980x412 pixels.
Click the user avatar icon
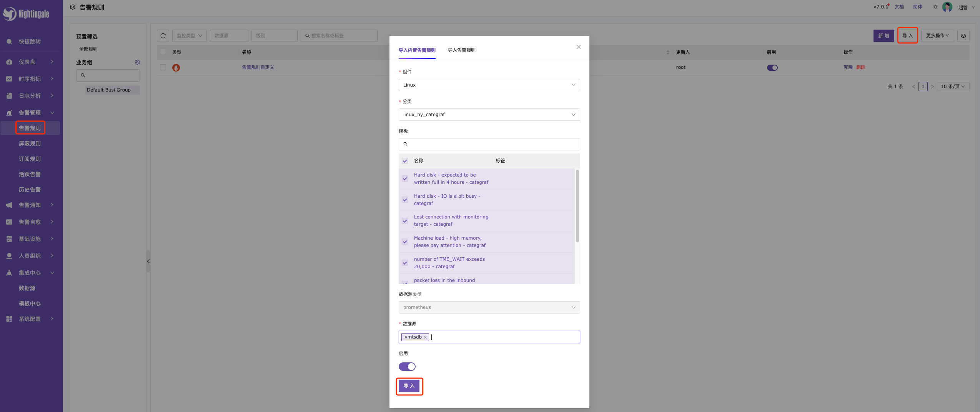(947, 7)
